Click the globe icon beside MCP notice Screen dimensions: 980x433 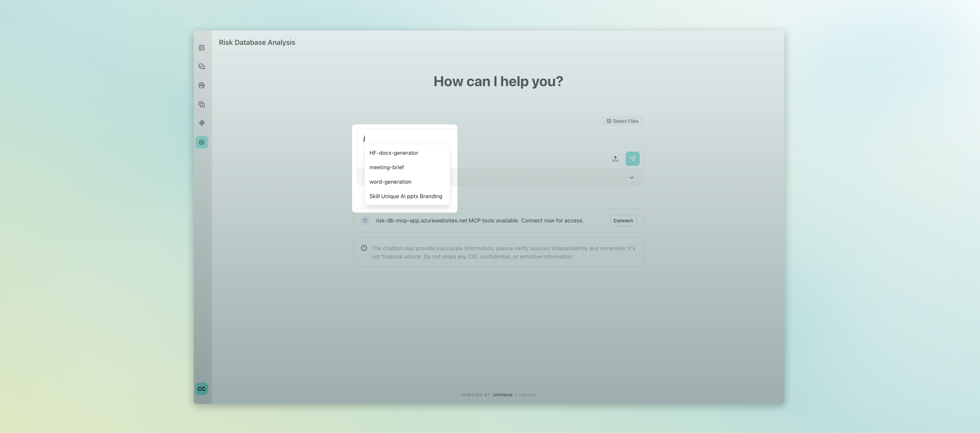coord(365,220)
